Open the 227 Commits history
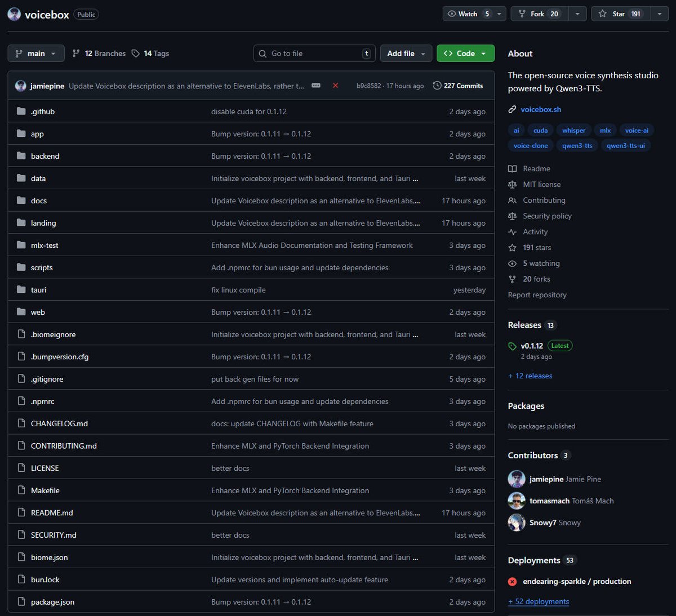The image size is (676, 616). 458,86
